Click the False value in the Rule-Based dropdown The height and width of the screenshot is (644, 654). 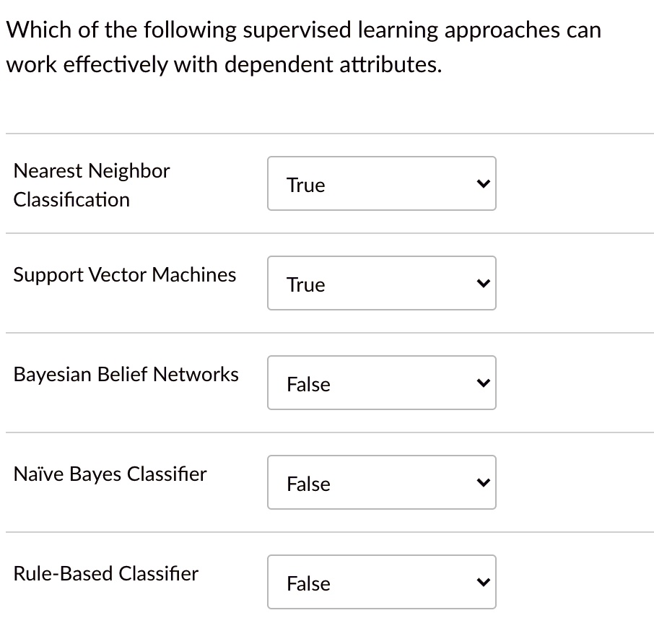coord(308,583)
